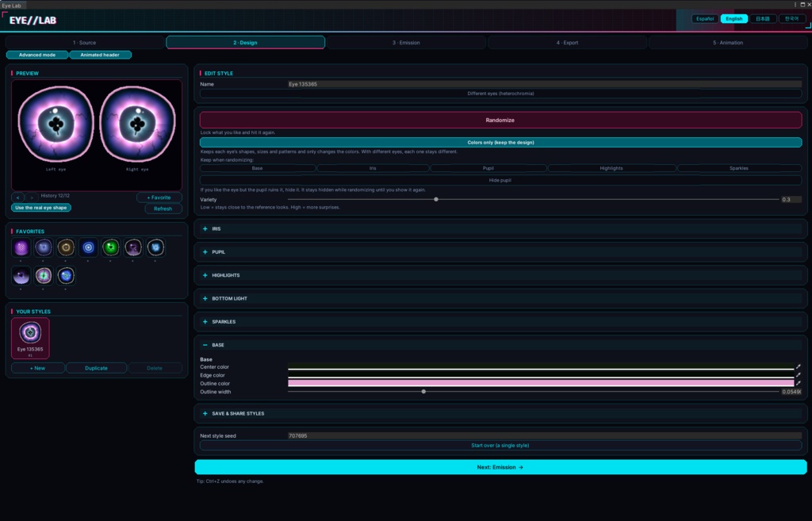Click the Randomize button
812x521 pixels.
[x=500, y=121]
